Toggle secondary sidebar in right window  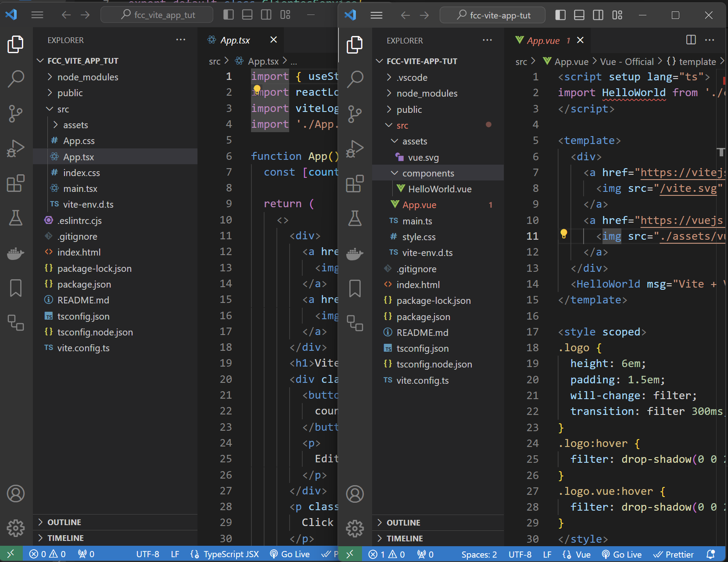pyautogui.click(x=598, y=15)
